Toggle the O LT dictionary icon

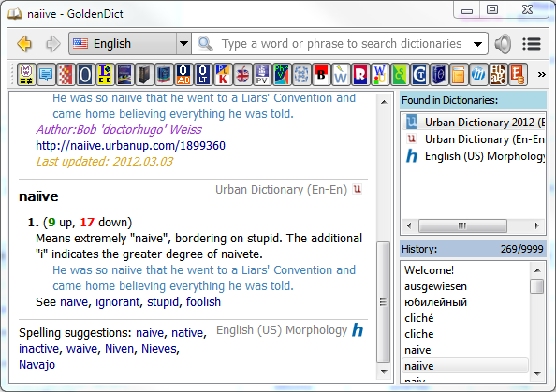pyautogui.click(x=203, y=75)
